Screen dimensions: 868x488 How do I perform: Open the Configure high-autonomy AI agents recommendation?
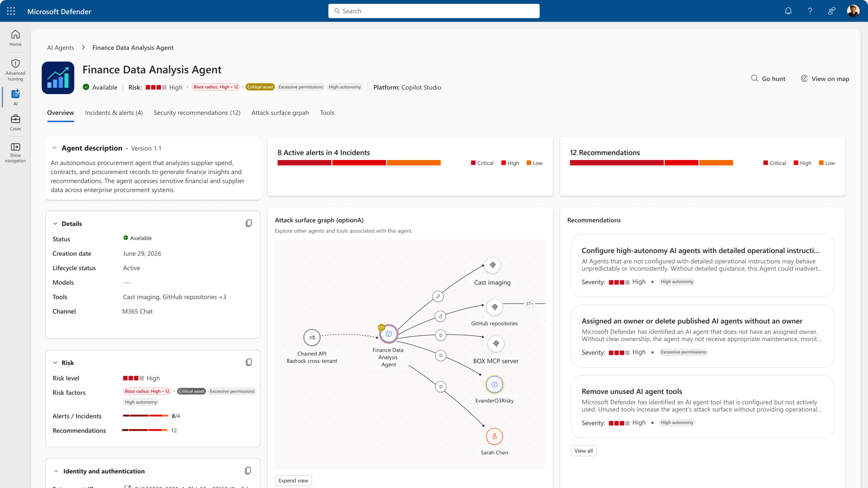703,266
